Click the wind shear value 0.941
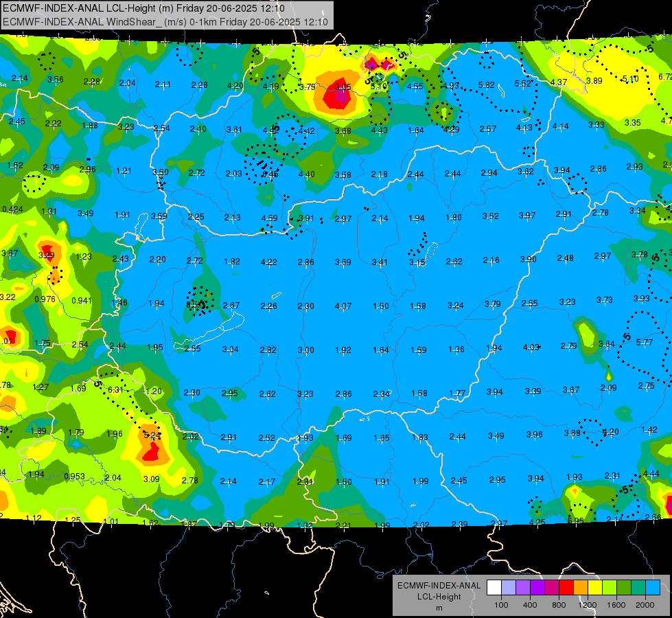Viewport: 672px width, 618px height. (82, 301)
